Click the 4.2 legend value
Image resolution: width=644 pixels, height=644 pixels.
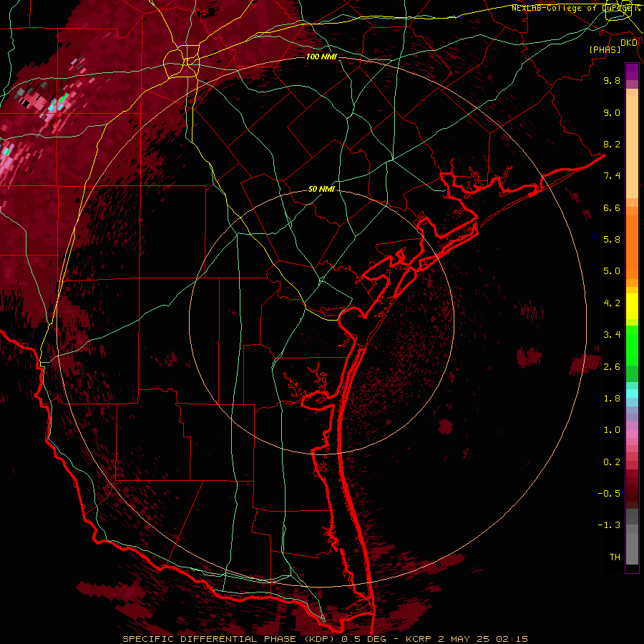click(x=612, y=303)
